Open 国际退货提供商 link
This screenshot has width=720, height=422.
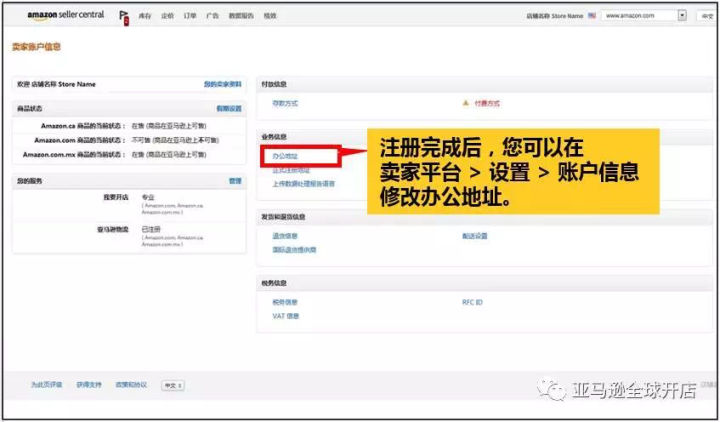pos(294,250)
